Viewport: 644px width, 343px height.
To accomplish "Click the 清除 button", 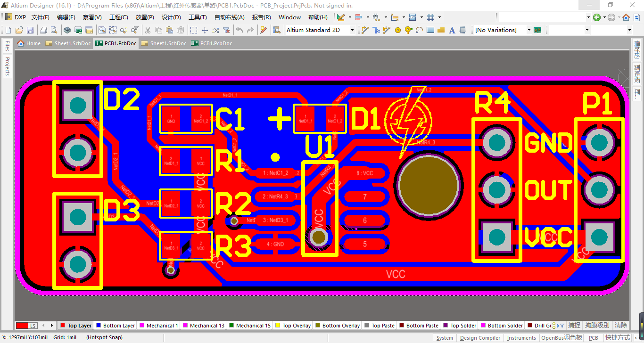I will click(x=621, y=325).
